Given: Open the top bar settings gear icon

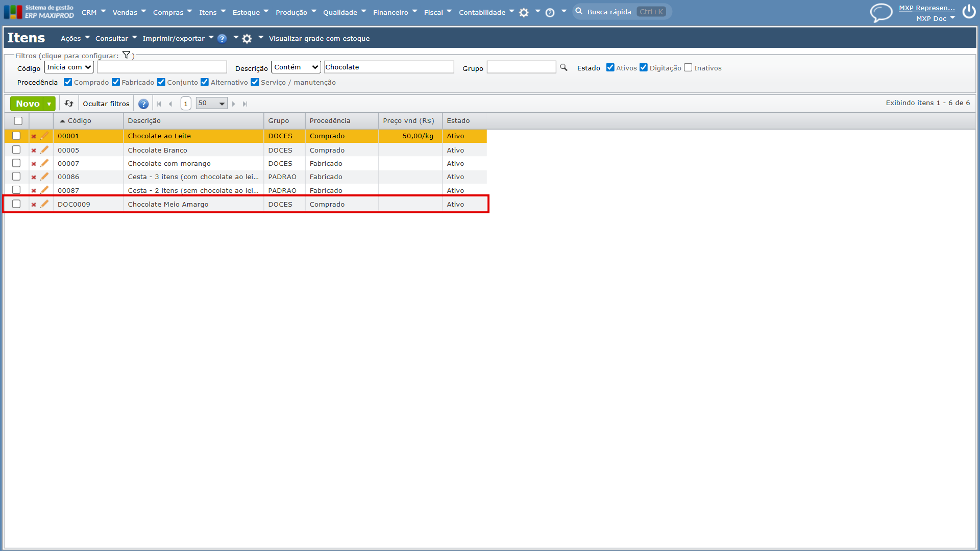Looking at the screenshot, I should click(x=524, y=13).
